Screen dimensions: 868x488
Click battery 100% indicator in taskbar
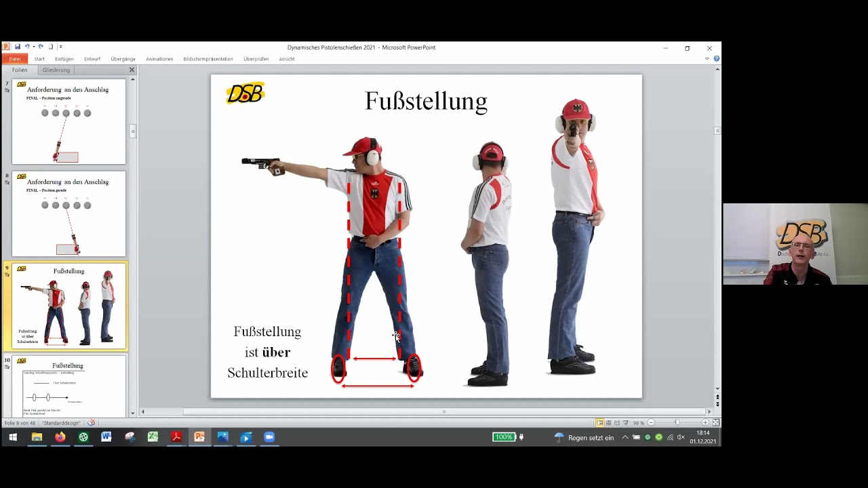pyautogui.click(x=504, y=437)
